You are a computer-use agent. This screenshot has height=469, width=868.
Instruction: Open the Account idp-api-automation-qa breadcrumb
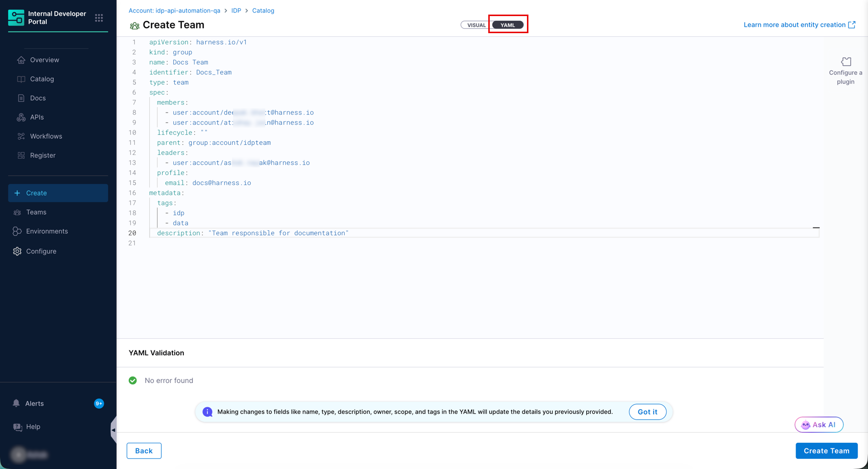pyautogui.click(x=174, y=11)
